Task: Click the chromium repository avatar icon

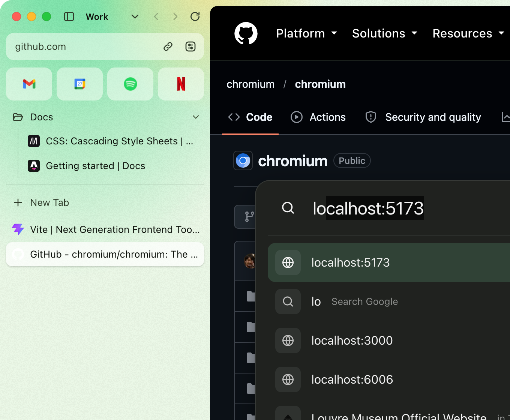Action: (x=243, y=161)
